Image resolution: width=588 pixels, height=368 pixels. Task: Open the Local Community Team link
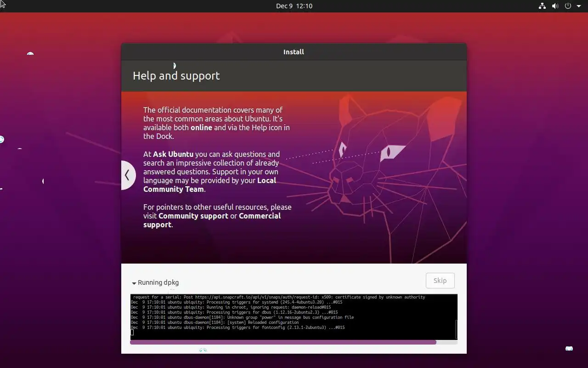click(x=209, y=185)
